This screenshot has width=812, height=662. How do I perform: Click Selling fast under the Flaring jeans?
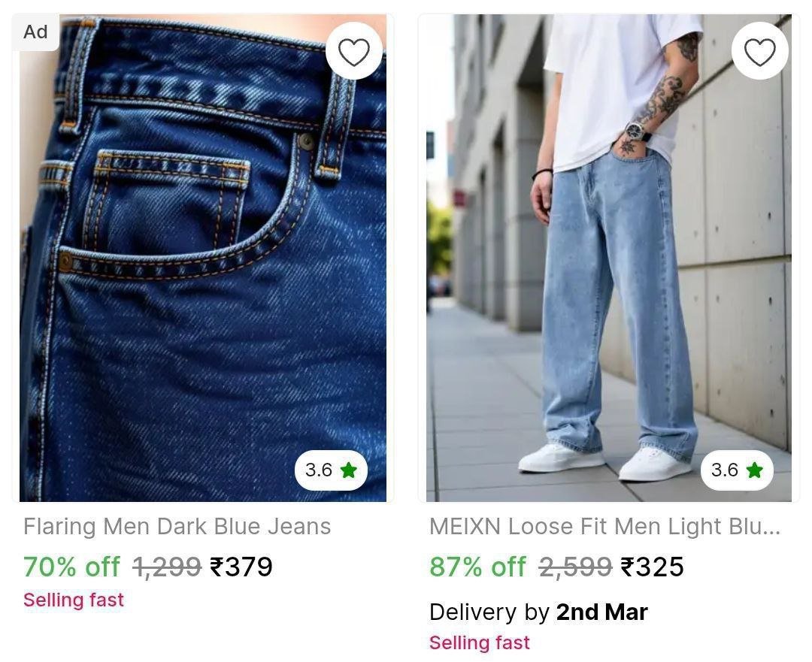pyautogui.click(x=74, y=600)
